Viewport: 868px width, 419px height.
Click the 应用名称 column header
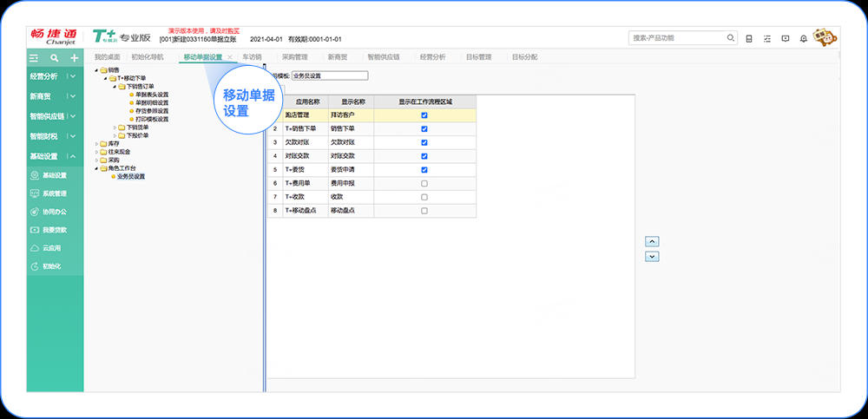pyautogui.click(x=306, y=101)
